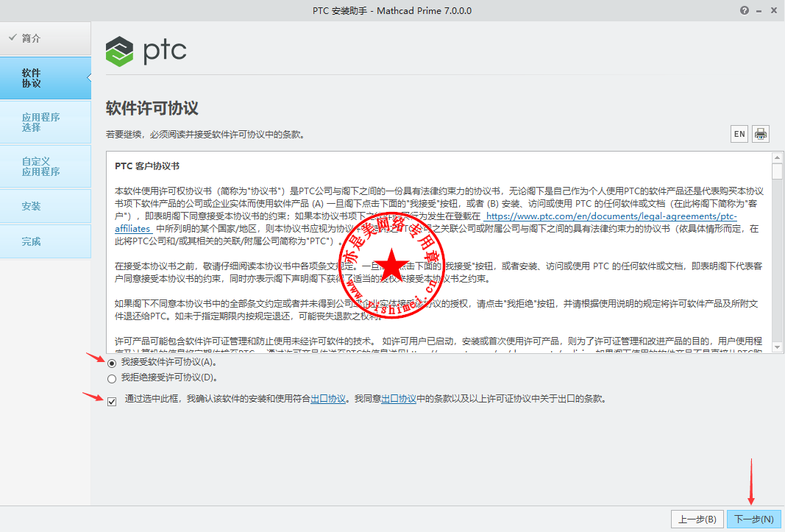Select the 安装 sidebar step

45,206
